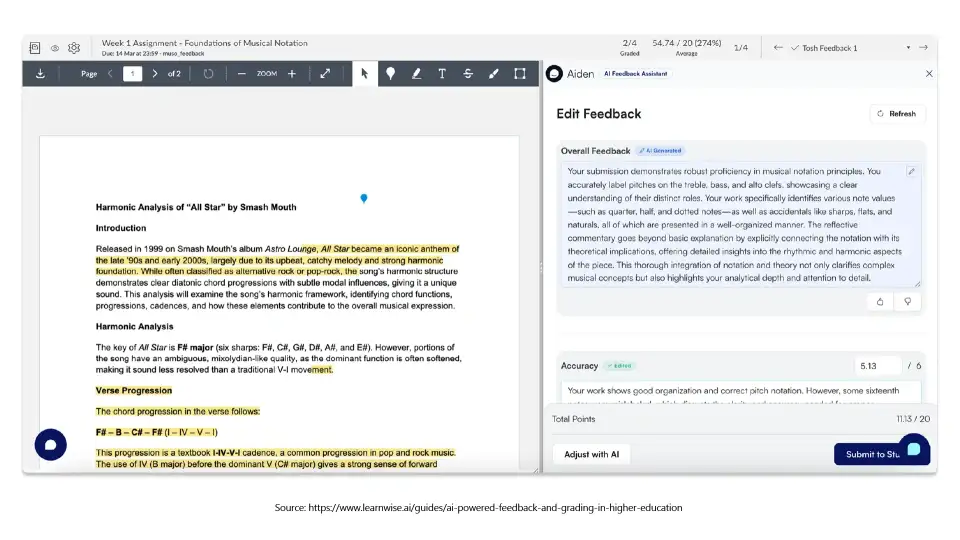
Task: Toggle full screen document view
Action: (325, 74)
